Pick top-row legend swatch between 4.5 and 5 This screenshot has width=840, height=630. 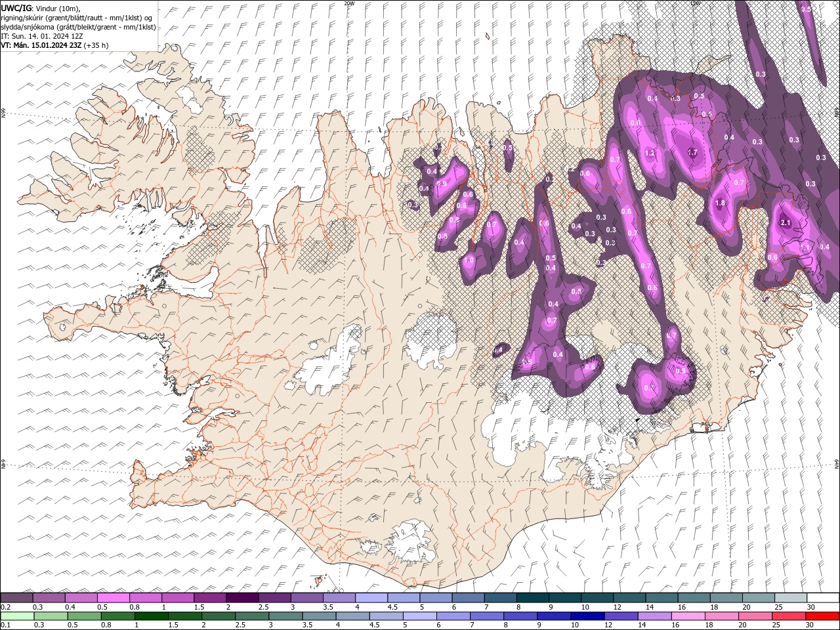pos(403,598)
